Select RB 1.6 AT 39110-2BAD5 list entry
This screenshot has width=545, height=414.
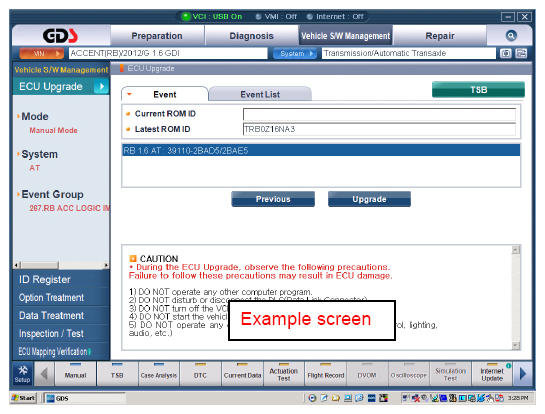[x=321, y=151]
